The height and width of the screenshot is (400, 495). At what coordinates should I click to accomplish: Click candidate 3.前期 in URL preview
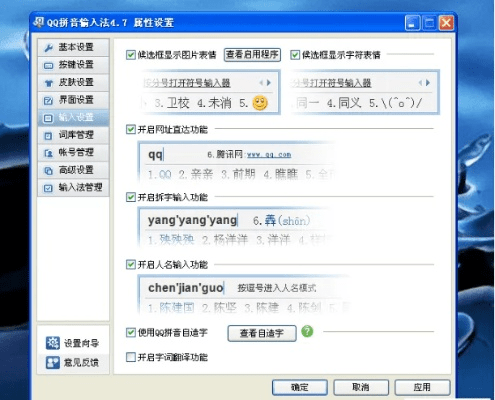tap(238, 174)
